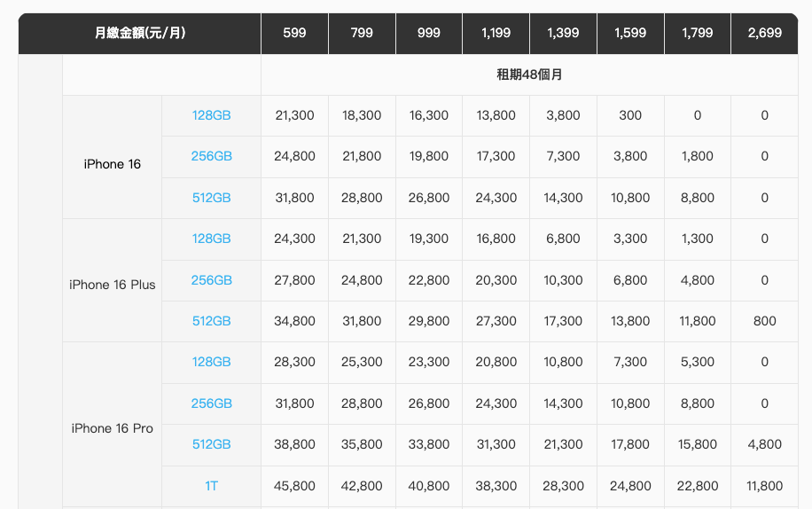812x509 pixels.
Task: Click the iPhone 16 128GB link
Action: 211,115
